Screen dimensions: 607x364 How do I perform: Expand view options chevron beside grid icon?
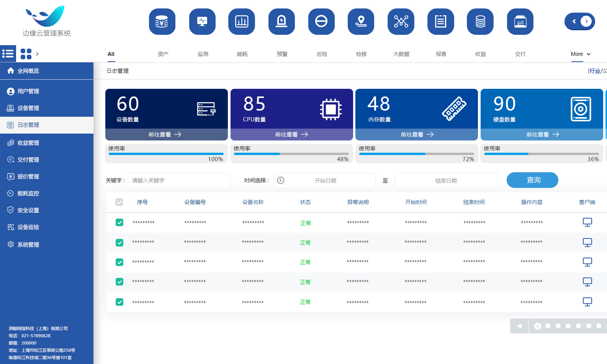tap(37, 54)
